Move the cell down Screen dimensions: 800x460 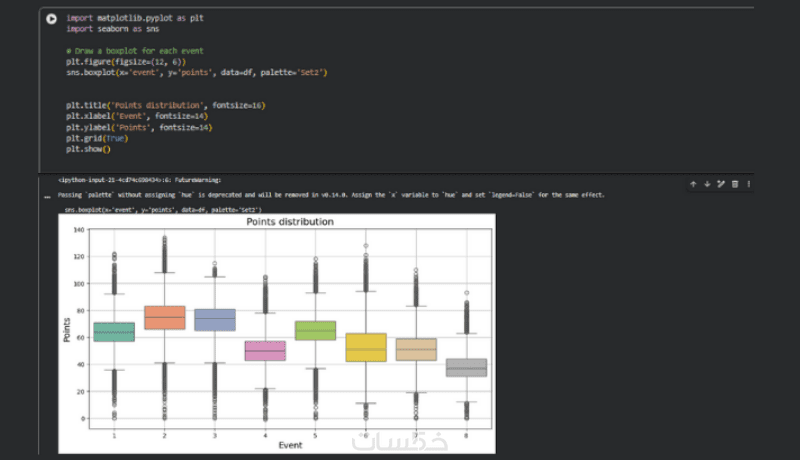707,184
